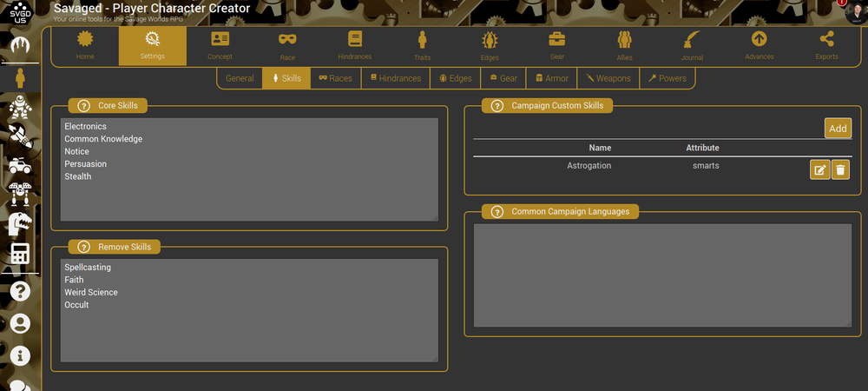Screen dimensions: 868x391
Task: Click the Savaged Player Character Creator title
Action: coord(152,9)
